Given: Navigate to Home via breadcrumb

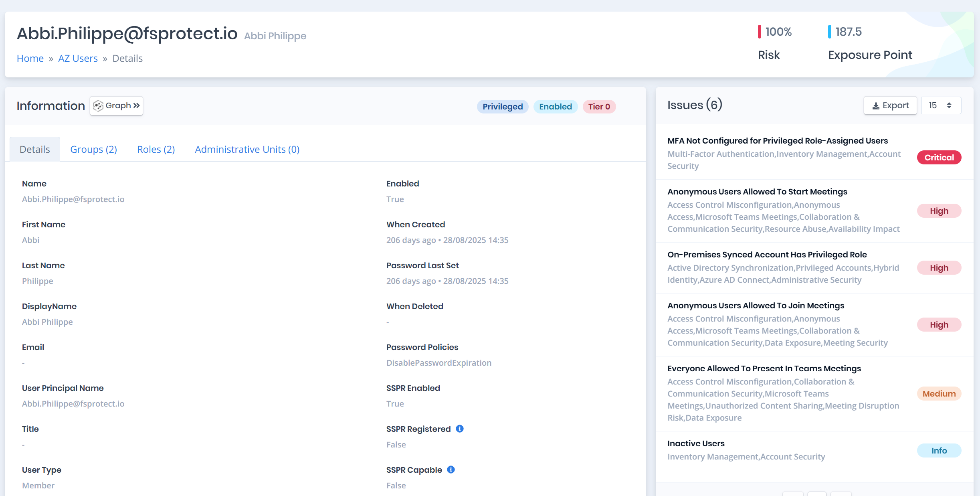Looking at the screenshot, I should [30, 58].
